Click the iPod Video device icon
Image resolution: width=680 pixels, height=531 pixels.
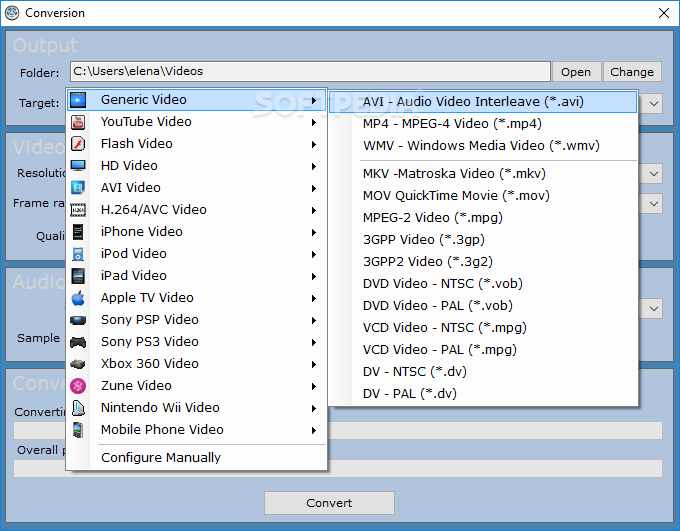78,254
